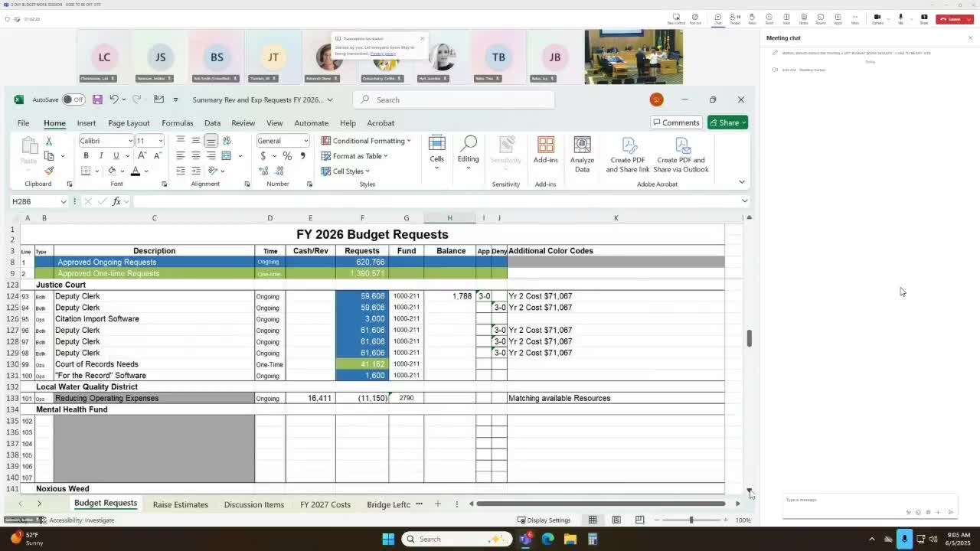
Task: Click the Merge and Center icon
Action: (226, 155)
